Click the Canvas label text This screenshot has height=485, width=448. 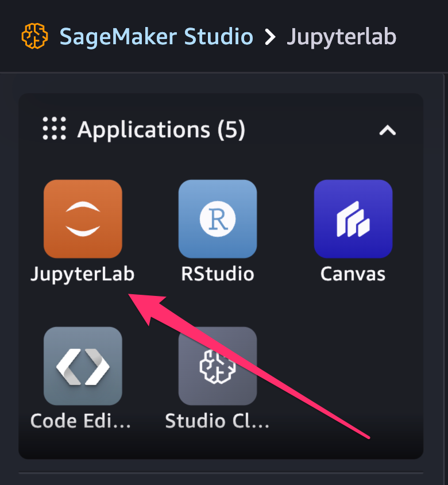[353, 274]
